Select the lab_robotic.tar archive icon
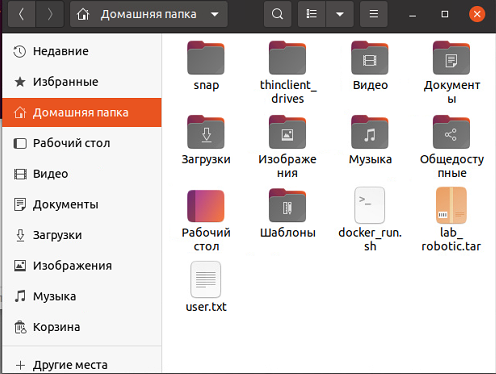The width and height of the screenshot is (496, 374). tap(451, 205)
